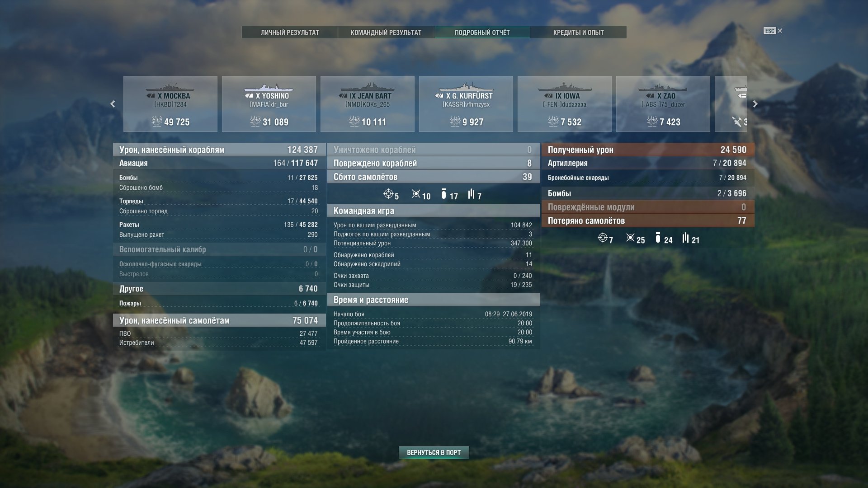Click bomber icon under Сбито самолётов
The width and height of the screenshot is (868, 488).
point(443,194)
